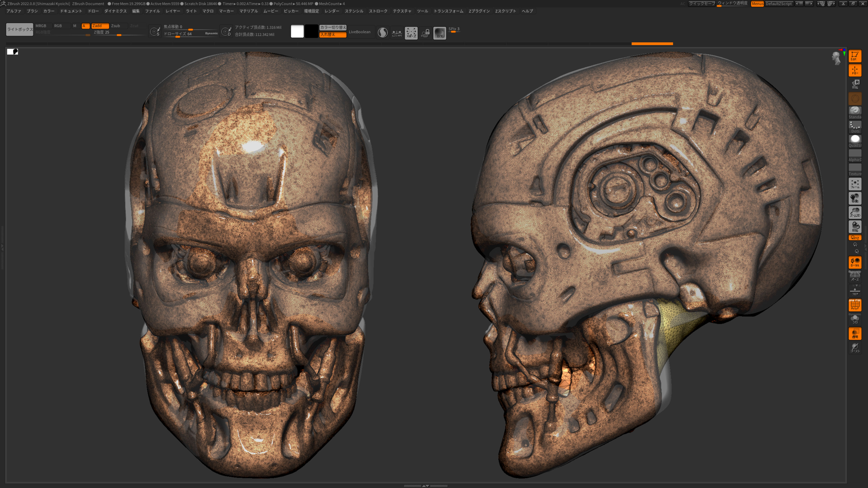Open the レンダー (Render) menu

(x=332, y=11)
